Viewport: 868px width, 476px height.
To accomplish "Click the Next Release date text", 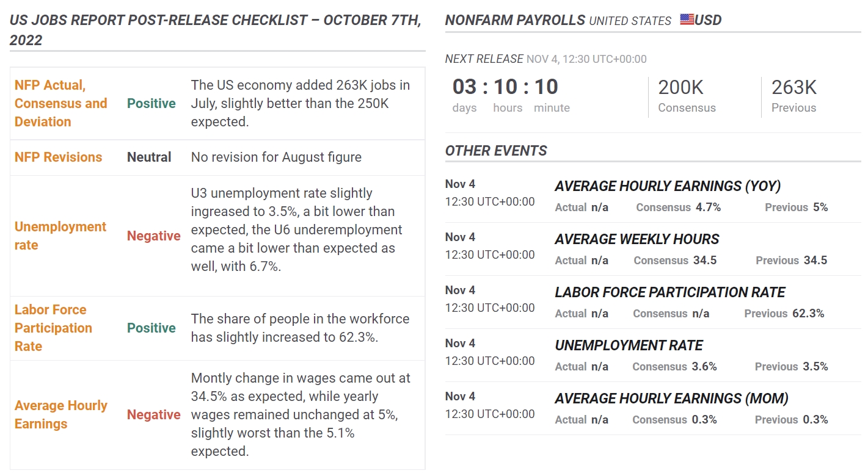I will (586, 59).
